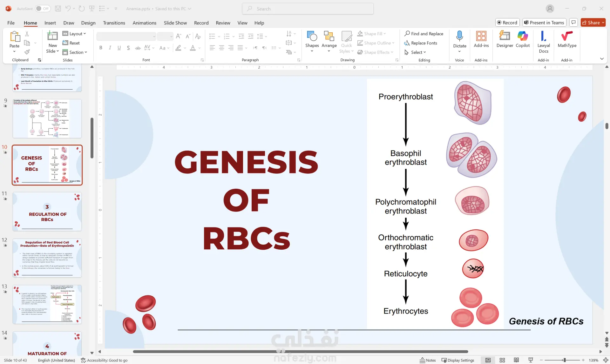Toggle the Notes pane
610x364 pixels.
pos(428,360)
